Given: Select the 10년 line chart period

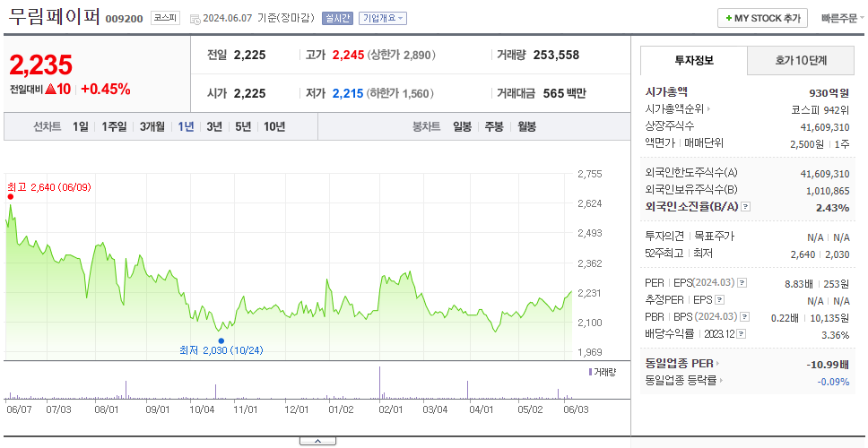Looking at the screenshot, I should tap(274, 126).
